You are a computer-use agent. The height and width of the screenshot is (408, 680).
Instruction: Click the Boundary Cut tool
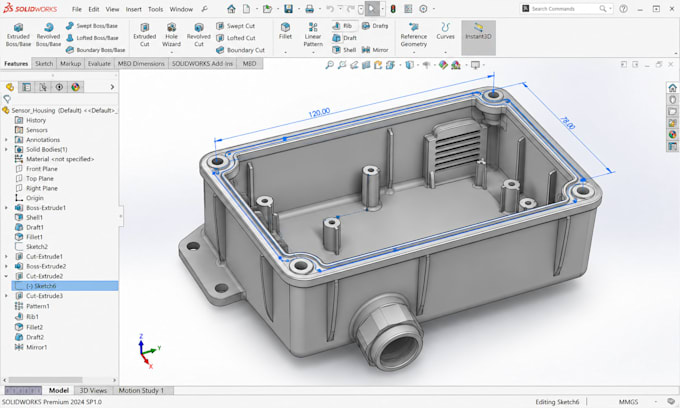coord(240,50)
